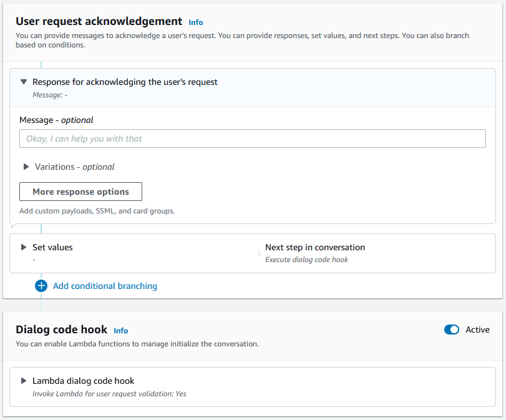Open Info beside User request acknowledgement
This screenshot has height=420, width=506.
pyautogui.click(x=196, y=22)
